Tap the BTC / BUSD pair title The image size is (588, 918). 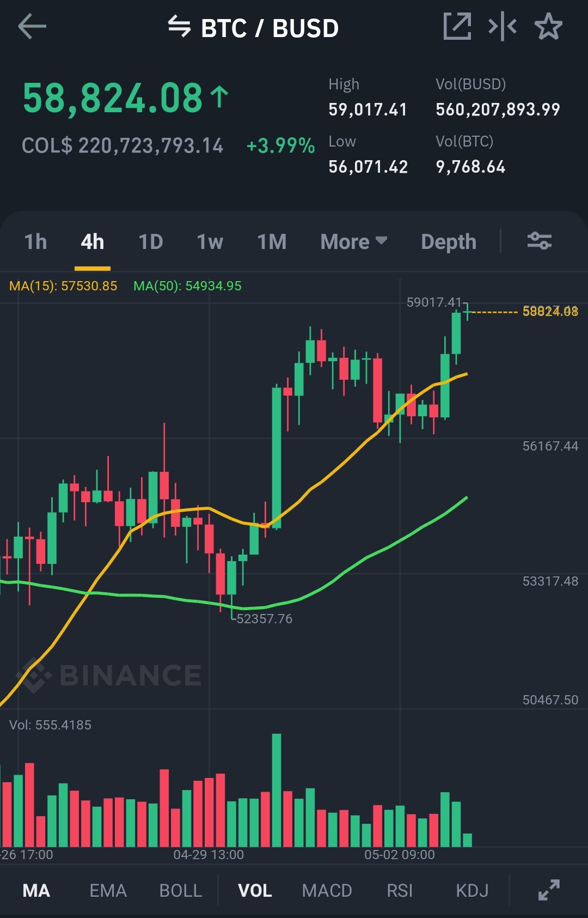269,28
